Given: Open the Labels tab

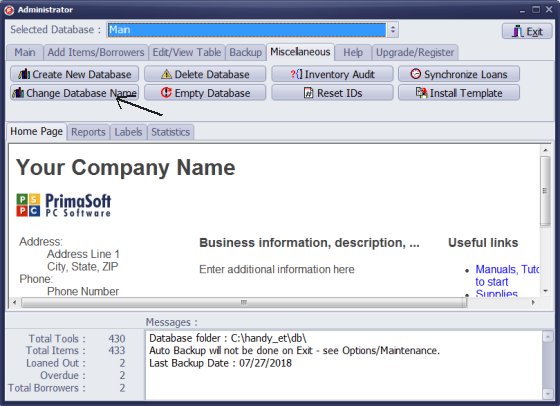Looking at the screenshot, I should click(128, 132).
